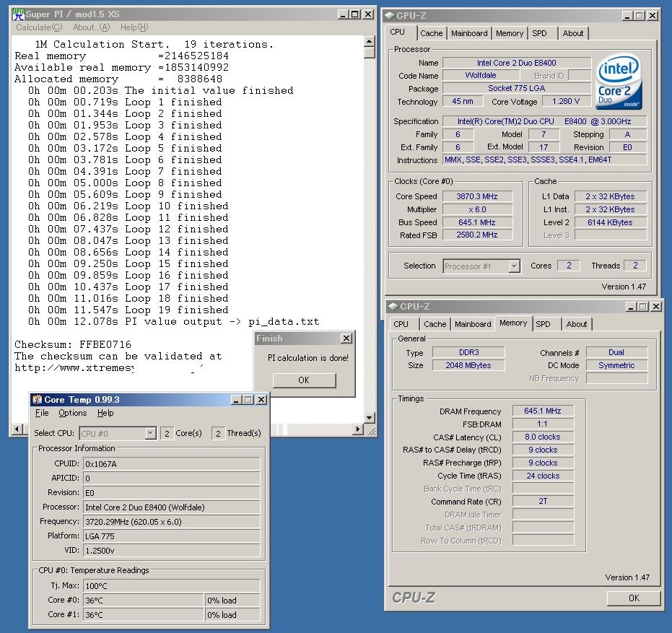The image size is (672, 633).
Task: Click the Core Temp title bar icon
Action: point(37,400)
